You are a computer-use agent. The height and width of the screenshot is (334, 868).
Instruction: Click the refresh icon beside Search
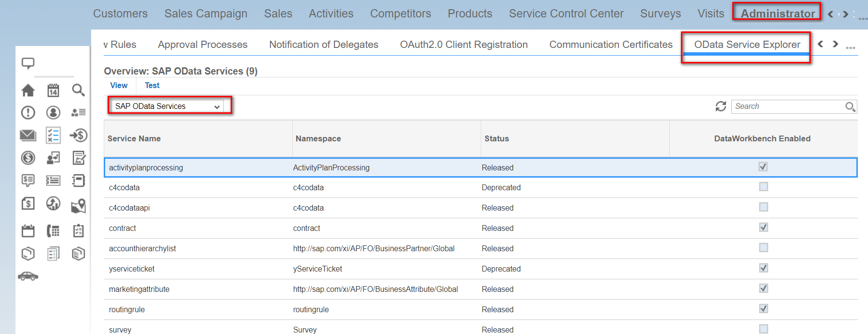tap(721, 106)
